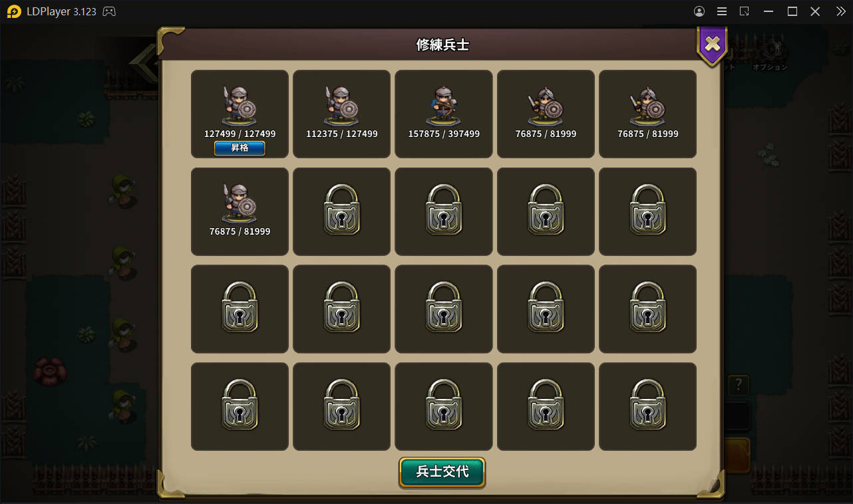Viewport: 853px width, 504px height.
Task: Select the spearman with 127499 / 127499
Action: [240, 114]
